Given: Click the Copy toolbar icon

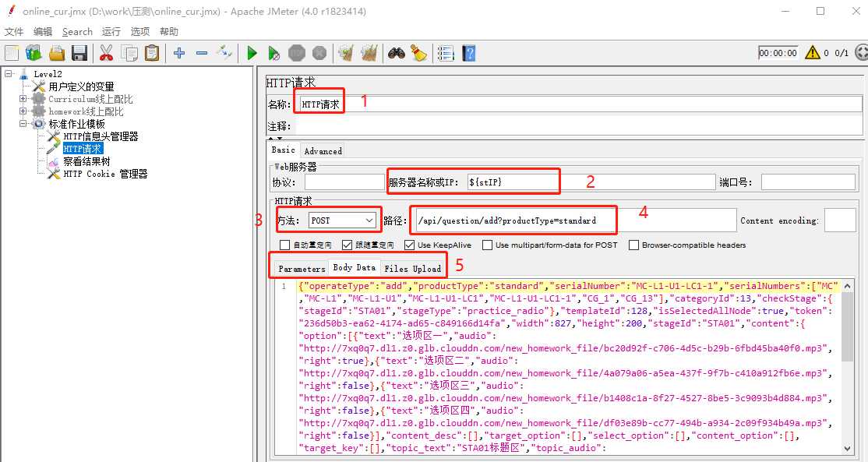Looking at the screenshot, I should point(129,53).
